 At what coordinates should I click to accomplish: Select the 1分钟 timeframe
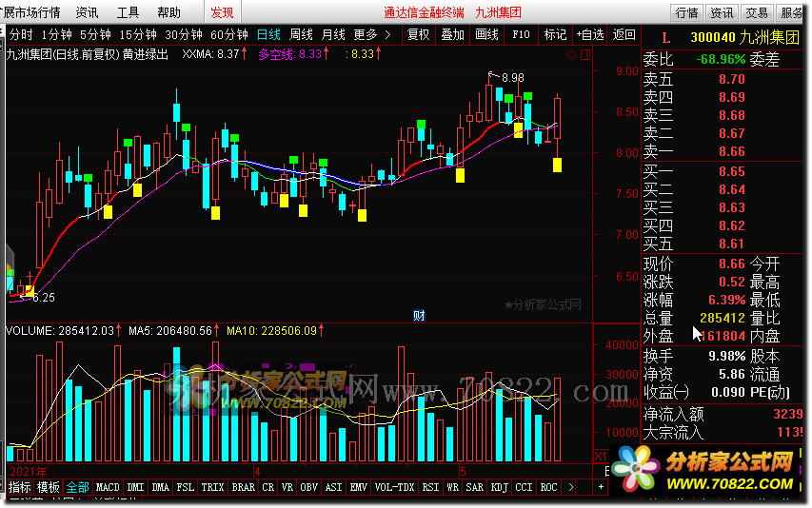56,34
